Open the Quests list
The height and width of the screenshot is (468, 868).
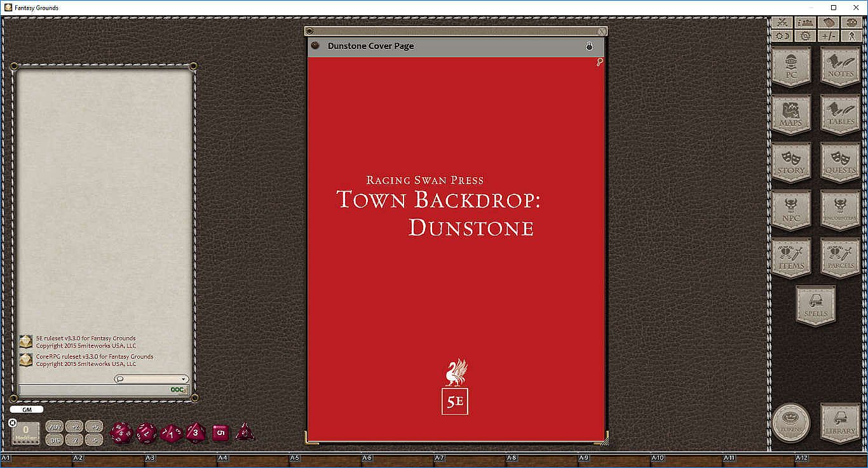(x=840, y=163)
